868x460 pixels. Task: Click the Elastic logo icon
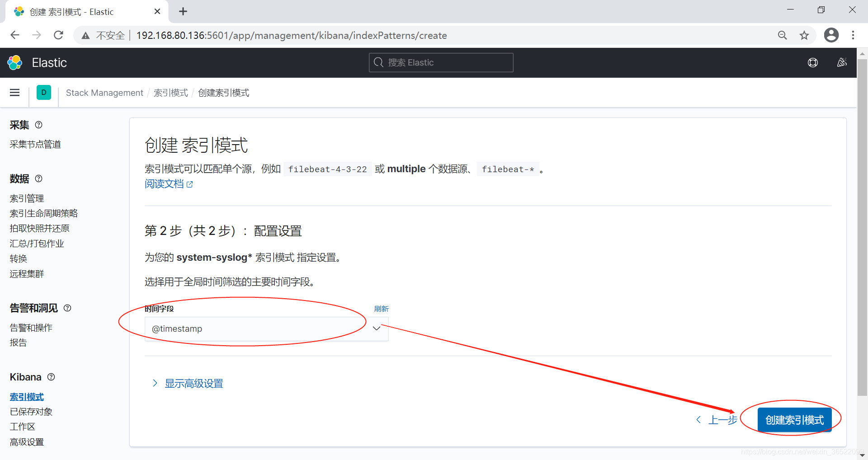(15, 63)
